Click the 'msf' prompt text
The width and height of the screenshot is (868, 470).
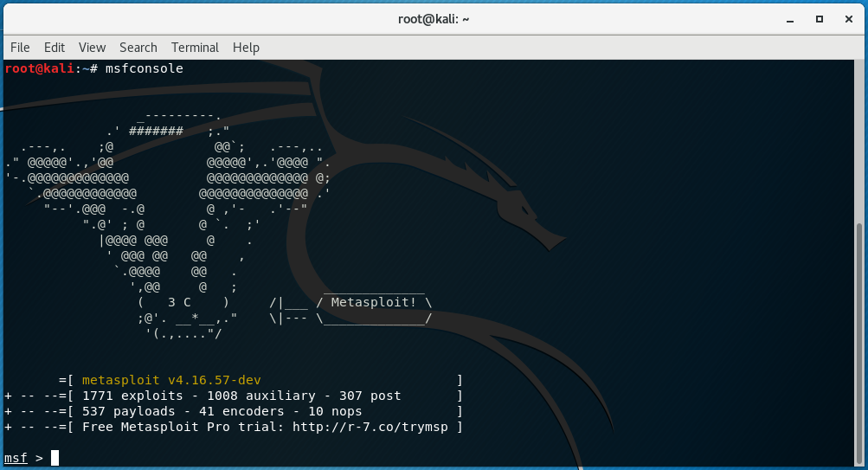pos(16,459)
